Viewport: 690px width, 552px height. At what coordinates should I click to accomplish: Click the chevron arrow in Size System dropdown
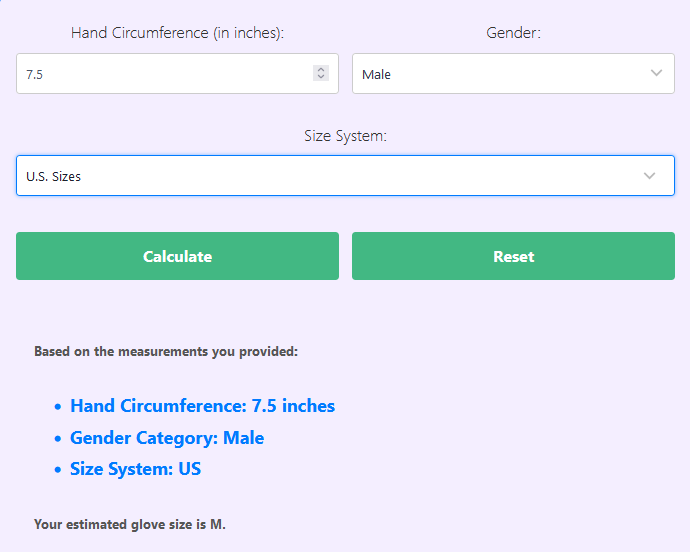tap(650, 176)
